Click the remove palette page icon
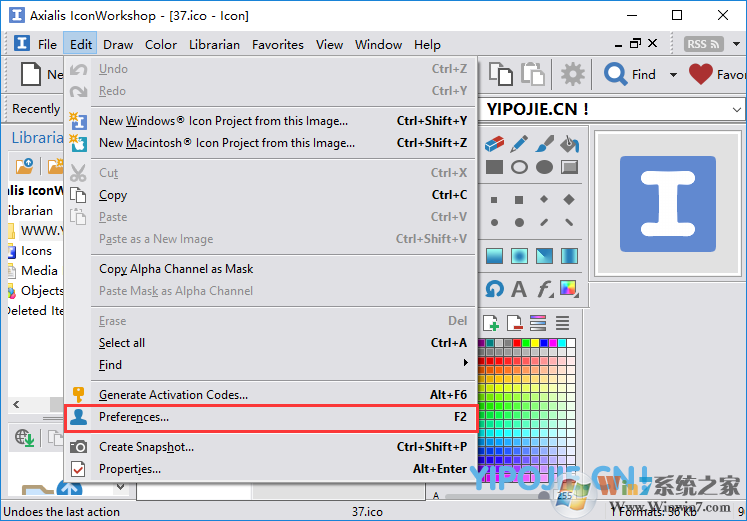Screen dimensions: 747x521 (515, 323)
